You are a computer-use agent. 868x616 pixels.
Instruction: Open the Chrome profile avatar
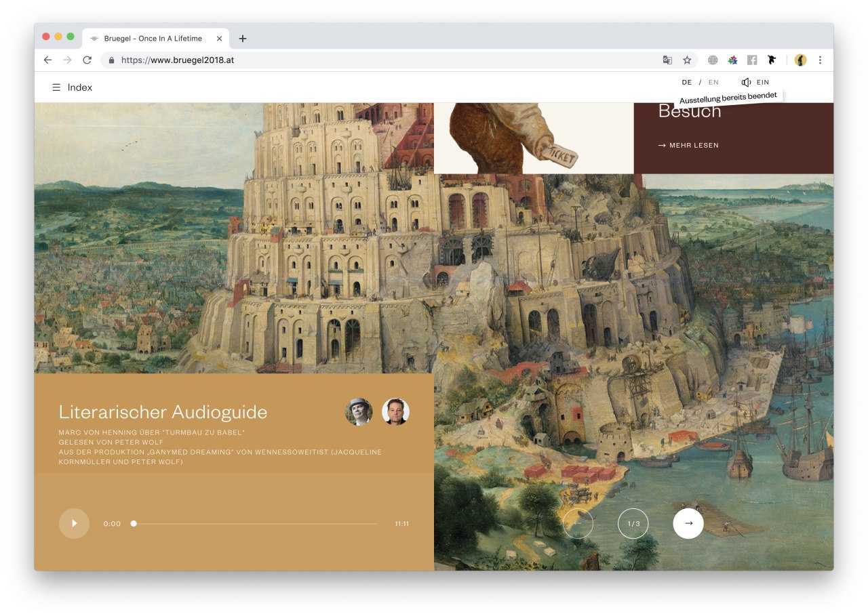point(800,60)
